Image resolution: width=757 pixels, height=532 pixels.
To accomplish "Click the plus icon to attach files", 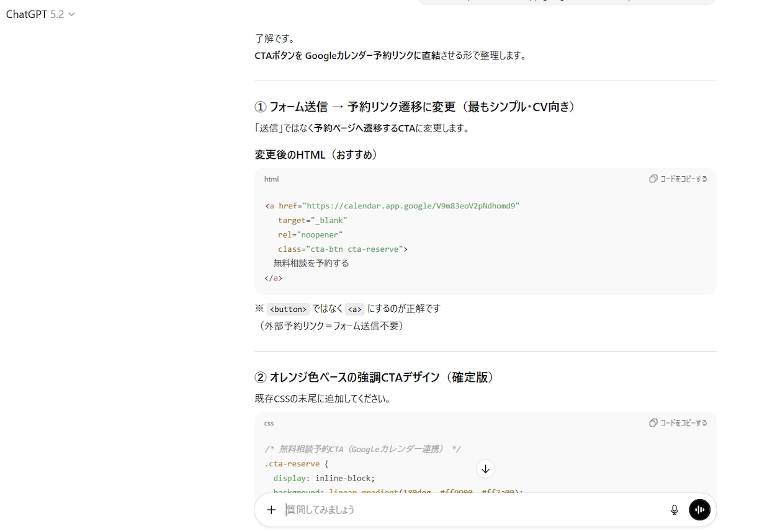I will click(x=271, y=510).
